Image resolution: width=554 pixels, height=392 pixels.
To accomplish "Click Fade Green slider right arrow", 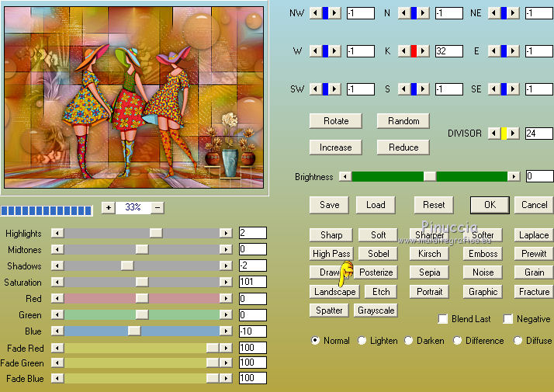I will click(226, 363).
